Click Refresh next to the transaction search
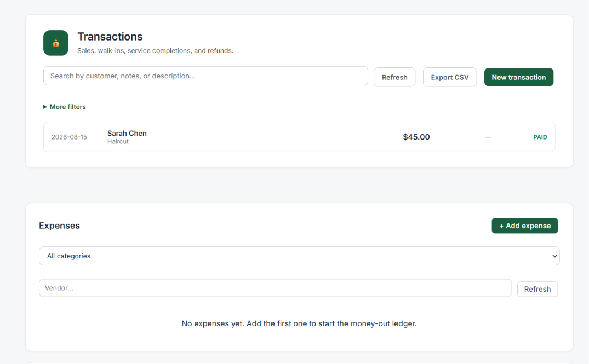Viewport: 589px width, 364px height. 394,77
